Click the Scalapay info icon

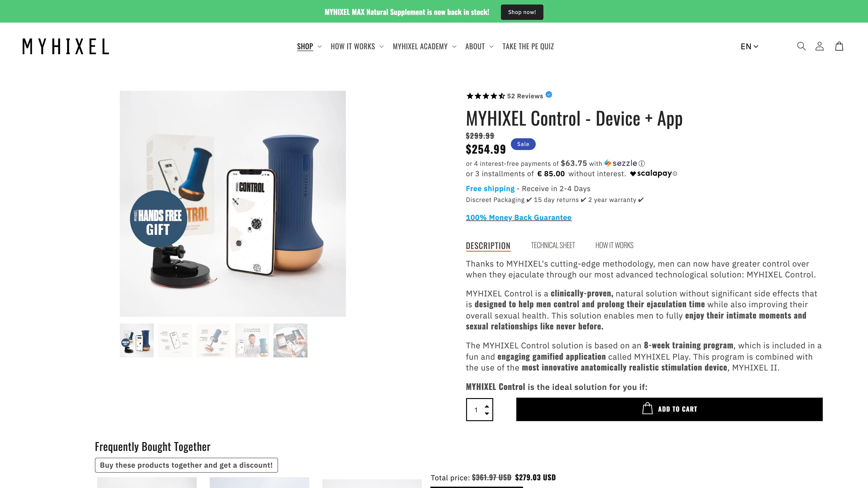(675, 174)
